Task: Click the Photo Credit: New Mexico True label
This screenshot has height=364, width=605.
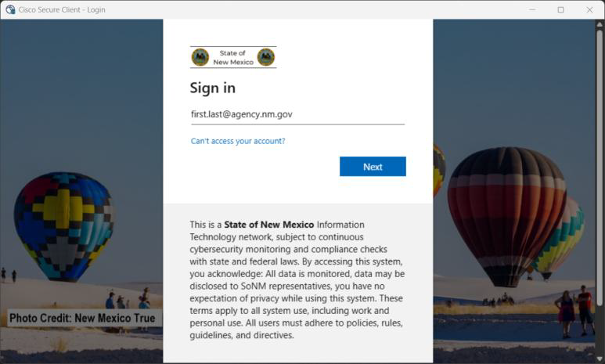Action: click(82, 318)
